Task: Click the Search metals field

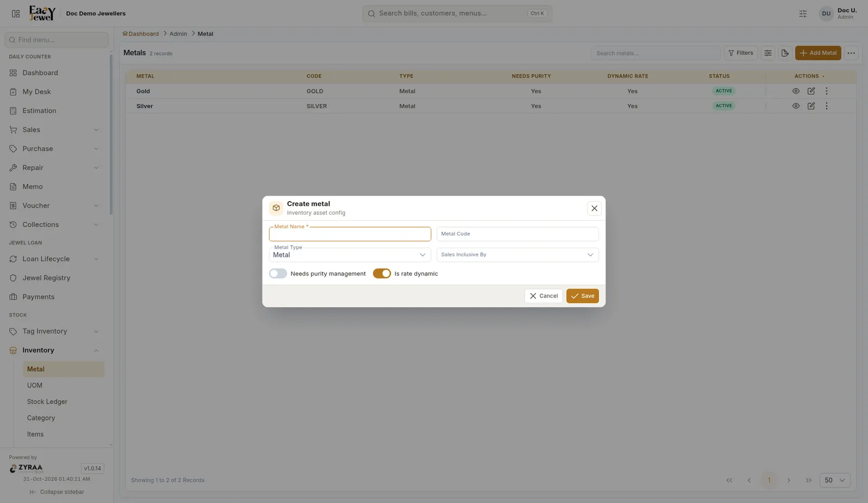Action: pos(656,53)
